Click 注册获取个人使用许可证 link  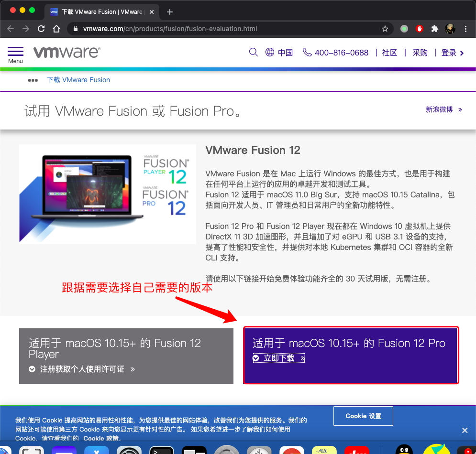coord(82,369)
